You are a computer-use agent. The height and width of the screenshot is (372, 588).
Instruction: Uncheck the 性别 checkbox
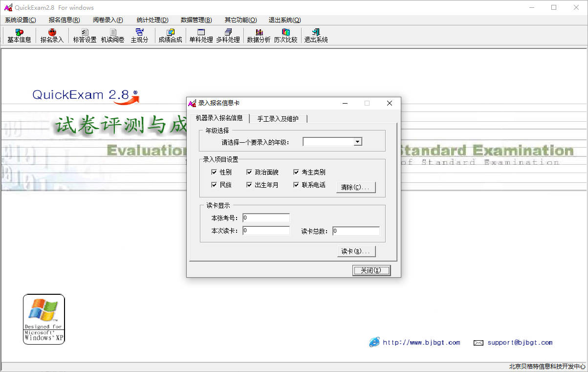214,172
